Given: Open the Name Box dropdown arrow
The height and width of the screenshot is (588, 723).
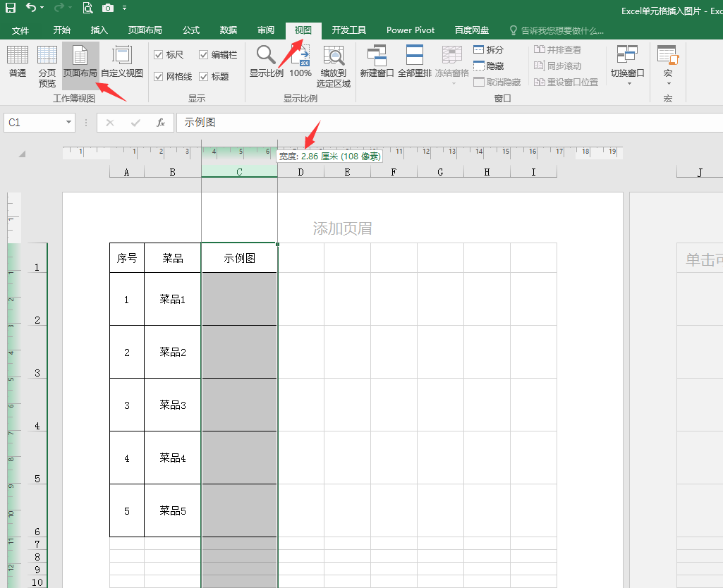Looking at the screenshot, I should pos(68,123).
